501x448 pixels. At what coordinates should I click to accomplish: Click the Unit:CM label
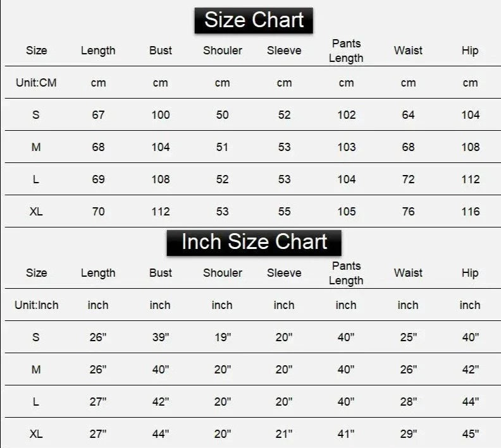pos(36,83)
